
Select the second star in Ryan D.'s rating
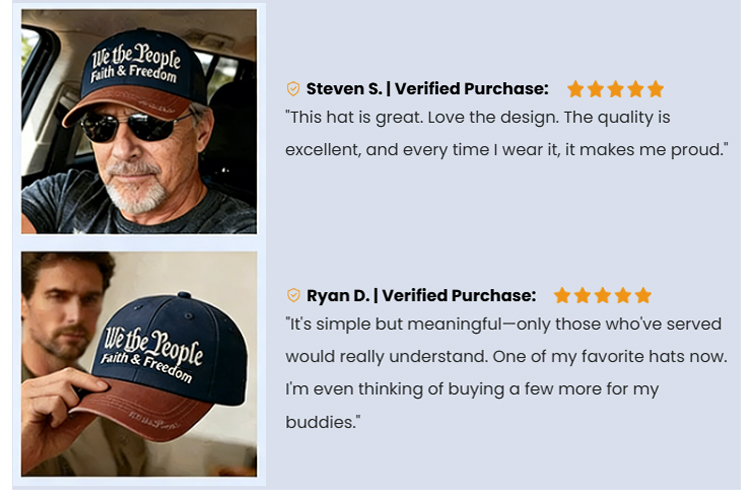583,296
